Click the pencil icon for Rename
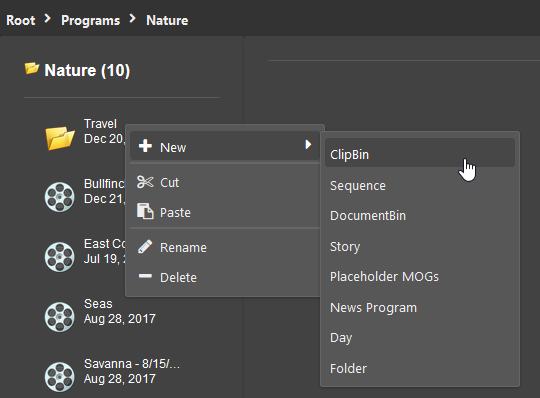This screenshot has width=540, height=398. pos(145,247)
